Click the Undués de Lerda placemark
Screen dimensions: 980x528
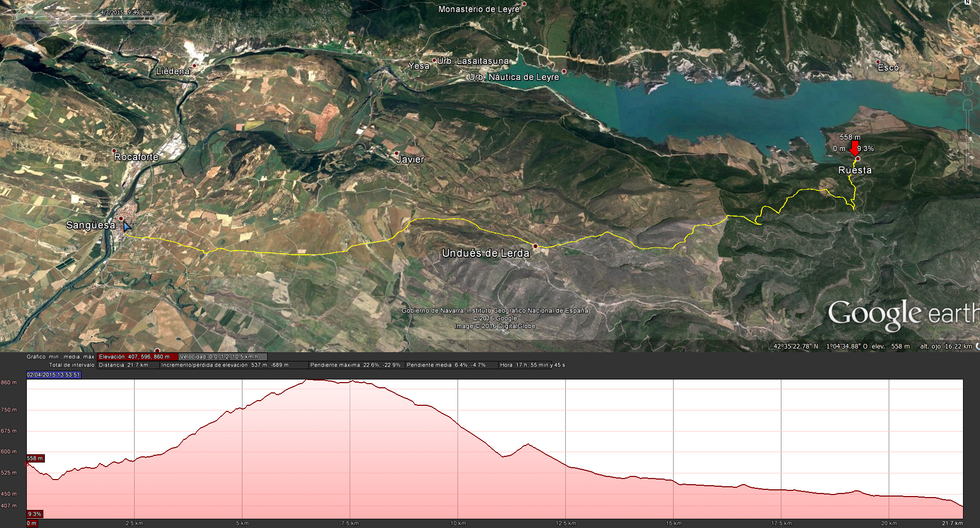pyautogui.click(x=535, y=246)
